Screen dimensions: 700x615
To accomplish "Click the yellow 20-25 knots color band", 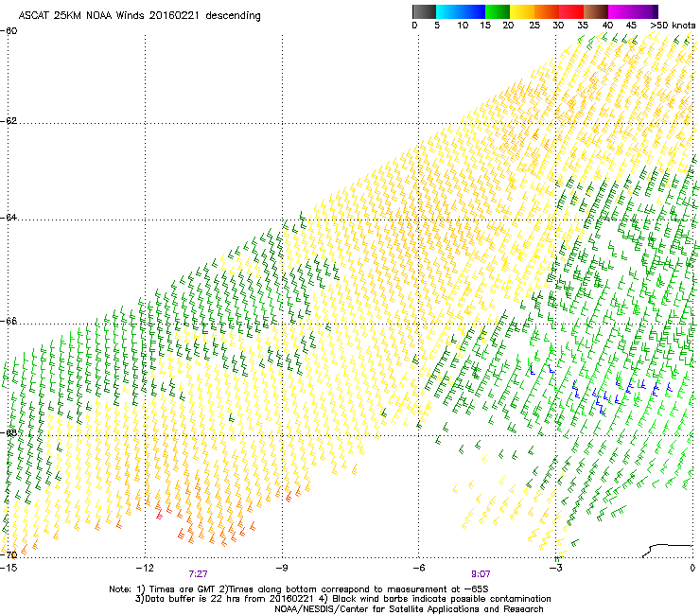I will 522,11.
